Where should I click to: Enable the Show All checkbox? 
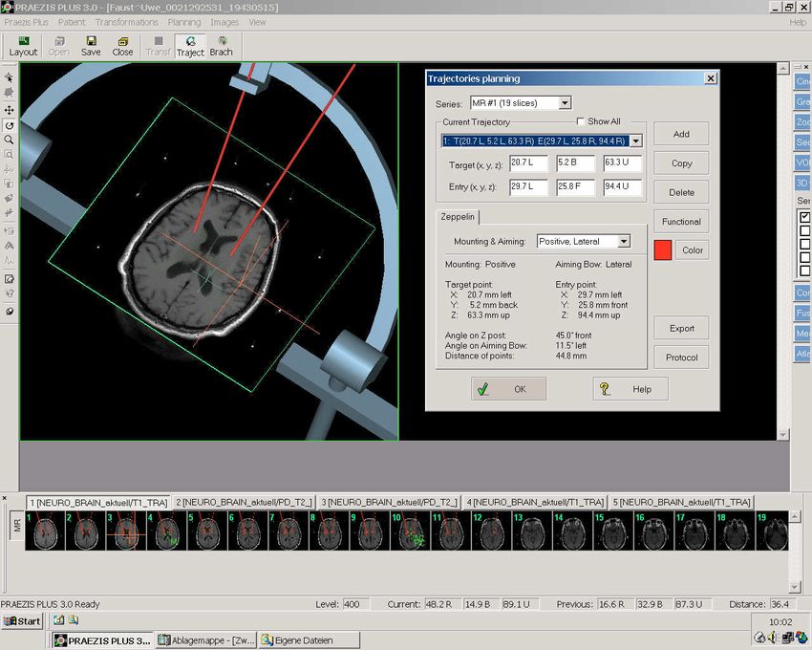tap(581, 121)
